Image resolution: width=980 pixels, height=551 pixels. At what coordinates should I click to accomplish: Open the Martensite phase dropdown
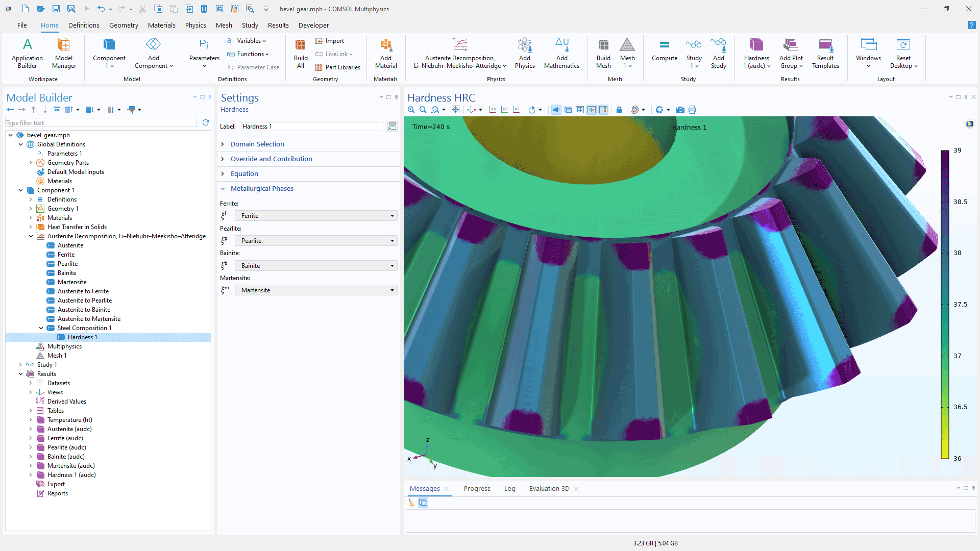[316, 290]
